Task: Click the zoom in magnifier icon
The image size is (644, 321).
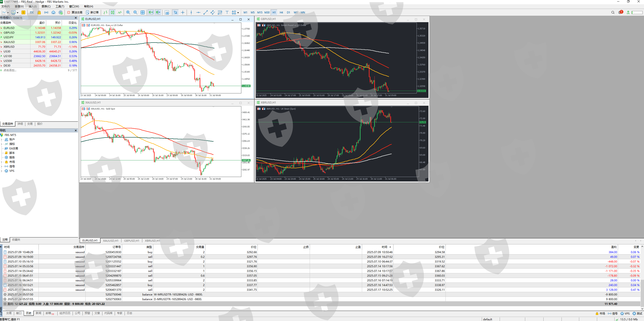Action: 128,13
